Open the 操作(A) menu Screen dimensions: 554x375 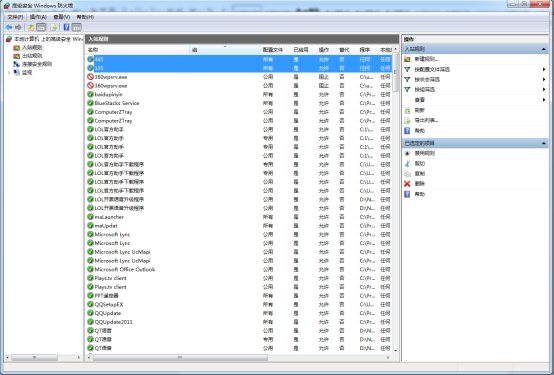38,17
